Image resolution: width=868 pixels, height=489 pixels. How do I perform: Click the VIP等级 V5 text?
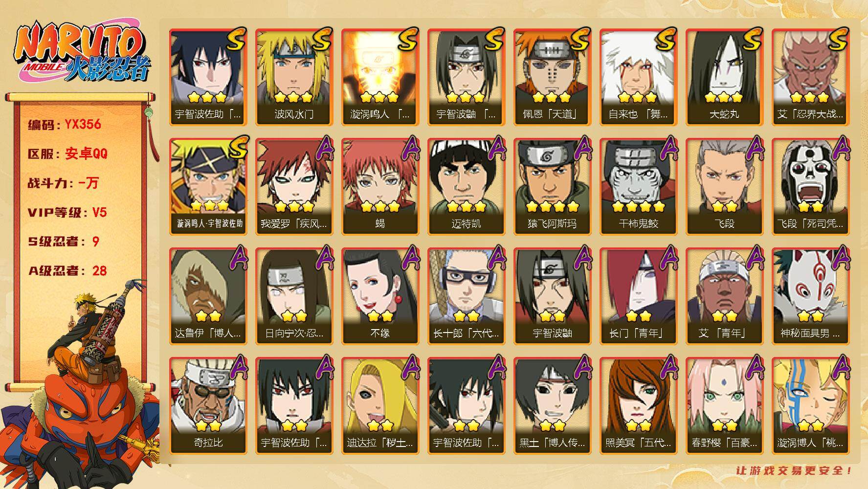67,212
